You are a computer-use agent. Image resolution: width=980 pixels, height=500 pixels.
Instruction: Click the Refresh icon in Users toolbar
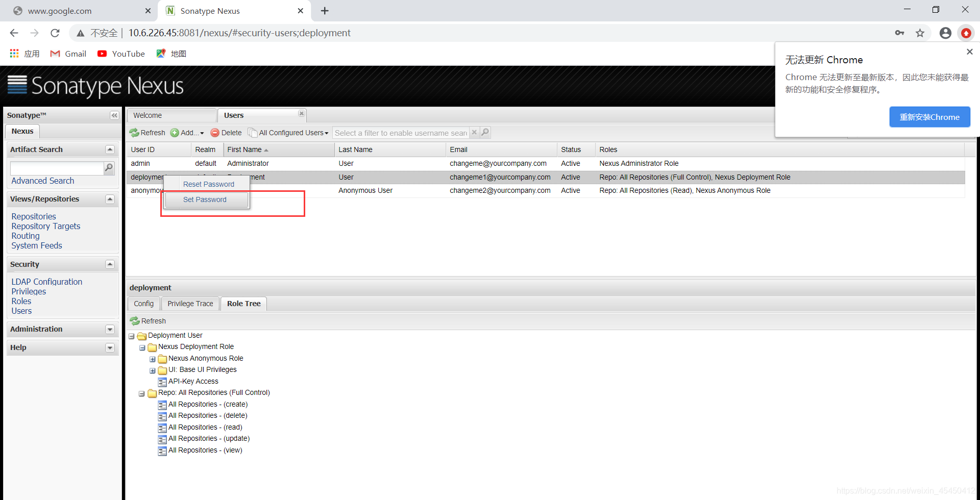(134, 133)
